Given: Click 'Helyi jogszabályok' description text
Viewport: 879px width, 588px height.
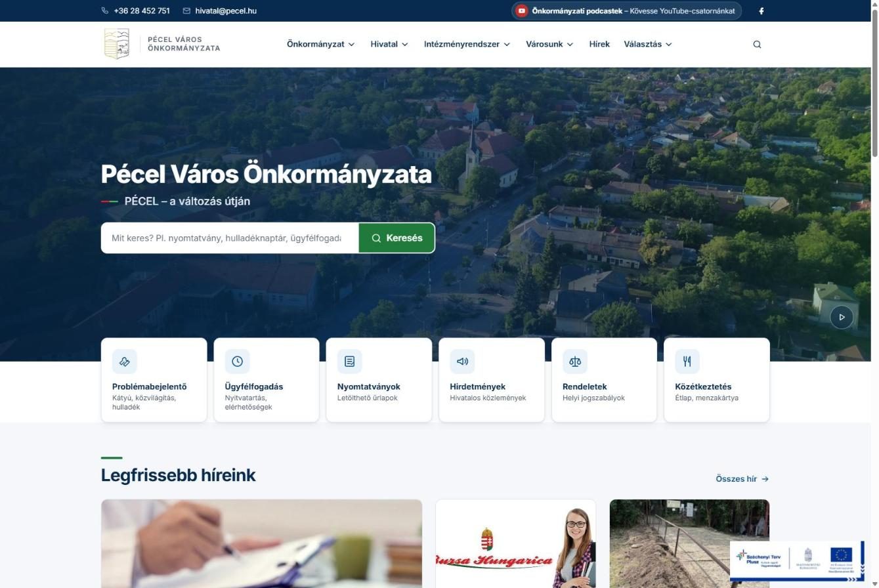Looking at the screenshot, I should (x=593, y=398).
